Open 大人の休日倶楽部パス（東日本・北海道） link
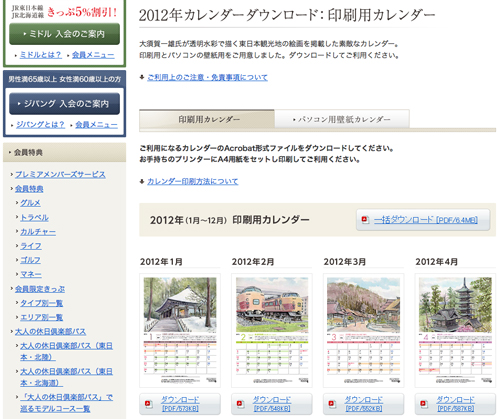The width and height of the screenshot is (500, 419). pos(66,377)
